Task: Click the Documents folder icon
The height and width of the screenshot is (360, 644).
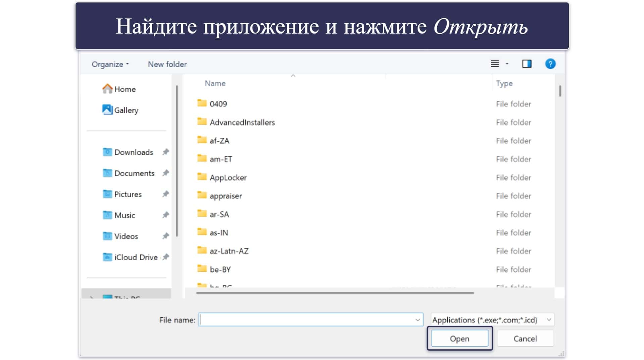Action: click(107, 173)
